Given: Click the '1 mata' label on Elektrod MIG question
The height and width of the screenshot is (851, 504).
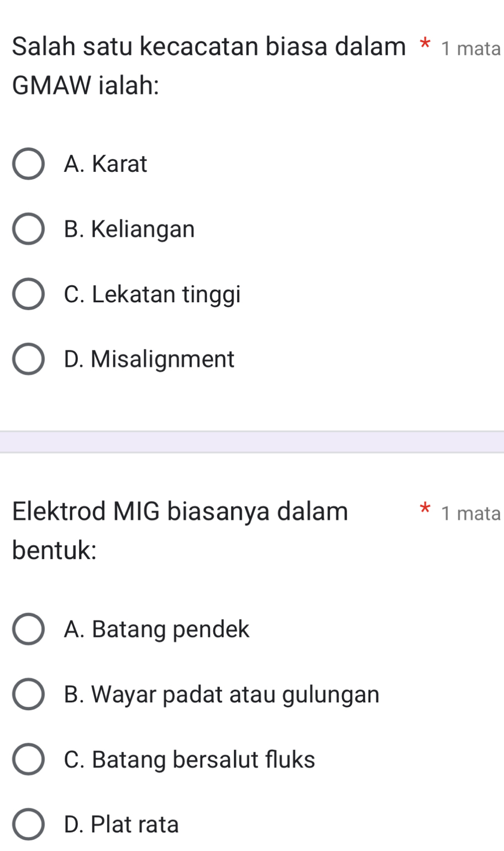Looking at the screenshot, I should tap(471, 514).
